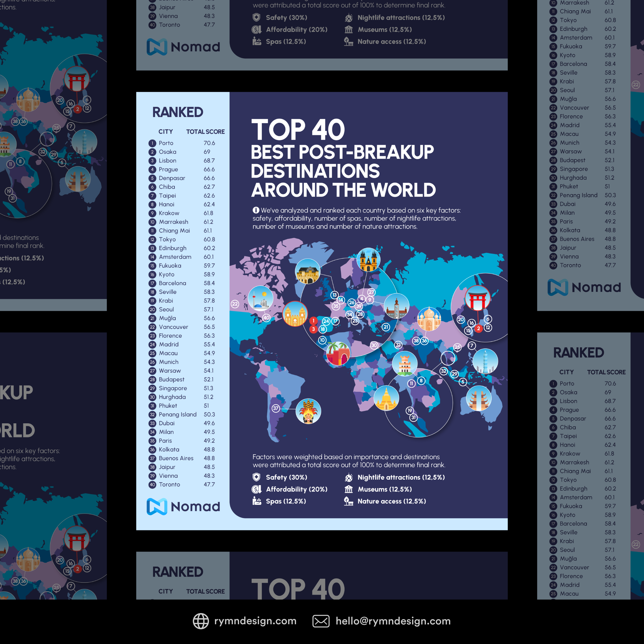
Task: Select map marker number 40 near Vancouver
Action: [266, 318]
